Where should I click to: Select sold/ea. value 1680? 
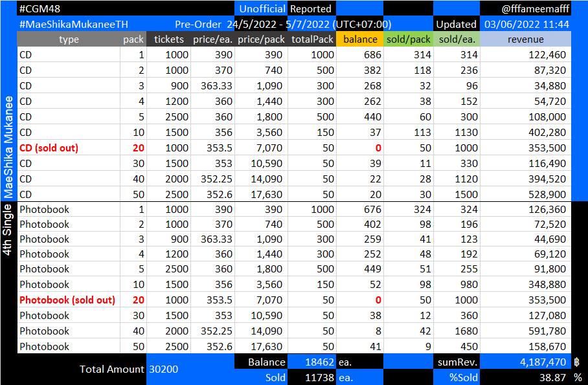[x=457, y=331]
